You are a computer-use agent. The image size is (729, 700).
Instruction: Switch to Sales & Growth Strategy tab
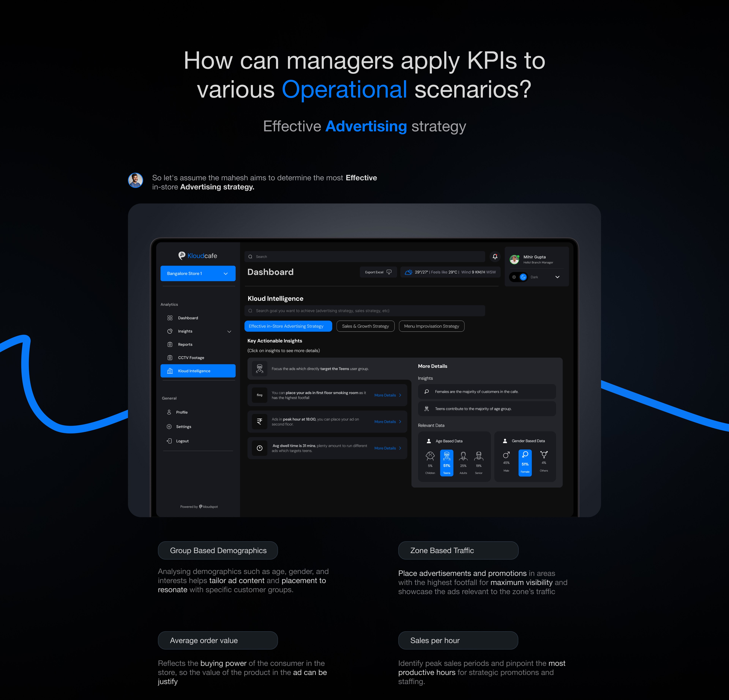pyautogui.click(x=365, y=326)
